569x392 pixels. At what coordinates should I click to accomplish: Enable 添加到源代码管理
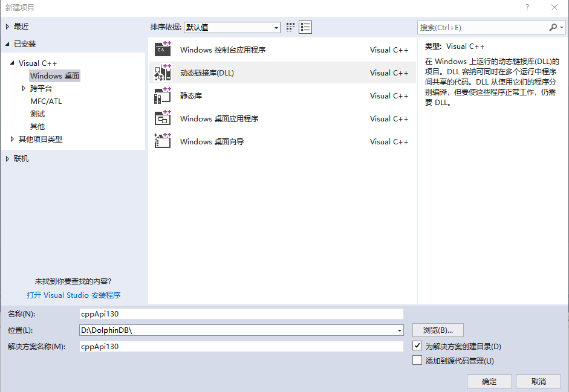tap(417, 359)
